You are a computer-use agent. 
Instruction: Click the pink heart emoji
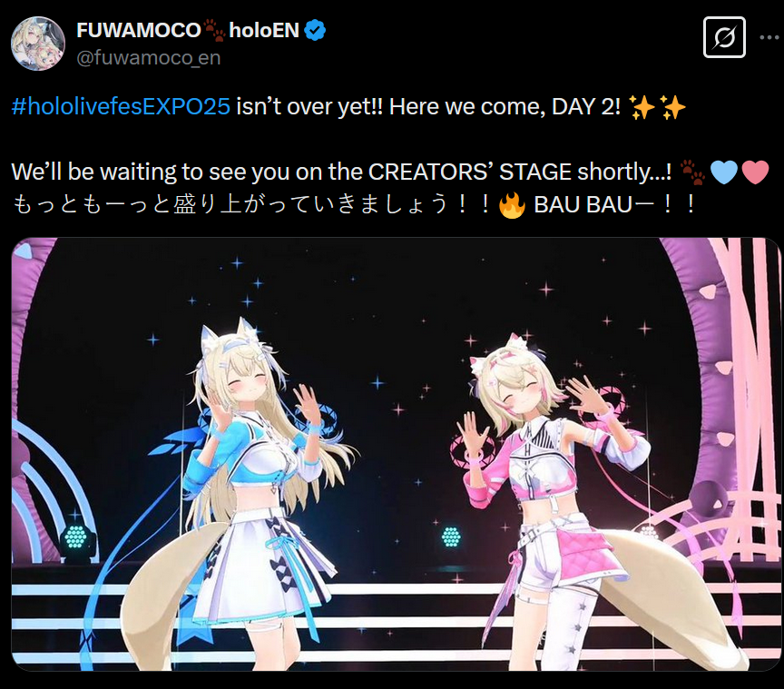coord(754,172)
